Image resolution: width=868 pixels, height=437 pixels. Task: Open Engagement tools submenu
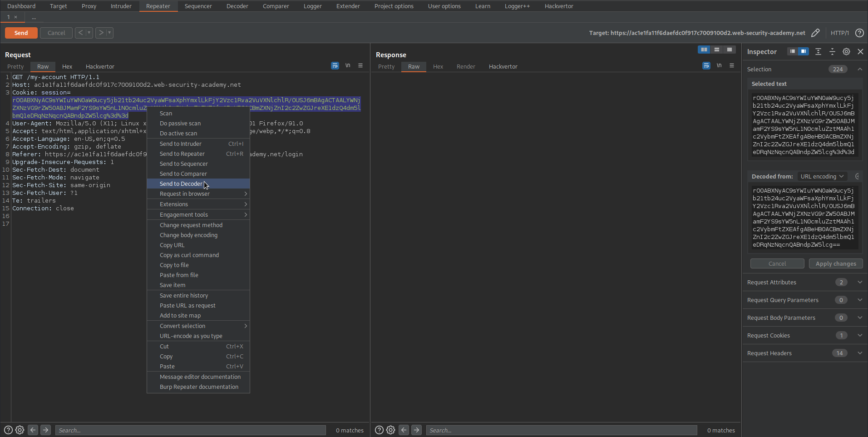[198, 214]
